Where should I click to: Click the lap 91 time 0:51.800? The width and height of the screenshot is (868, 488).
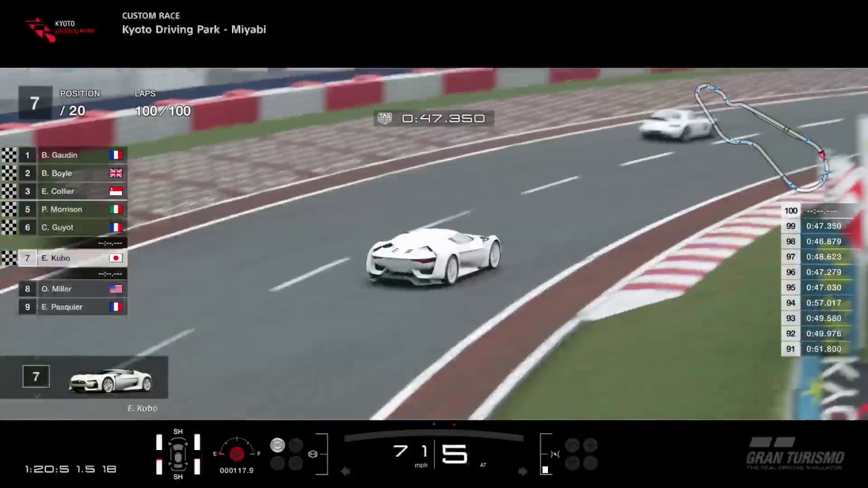tap(823, 350)
